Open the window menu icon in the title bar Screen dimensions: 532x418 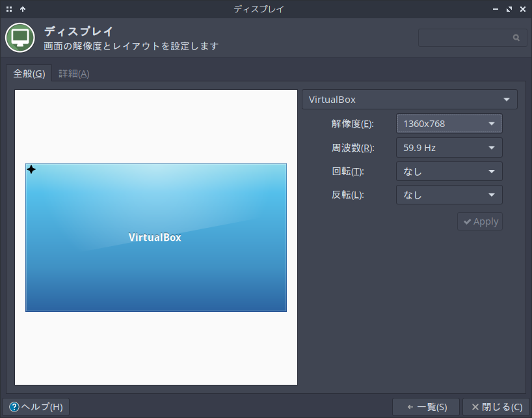click(x=9, y=9)
